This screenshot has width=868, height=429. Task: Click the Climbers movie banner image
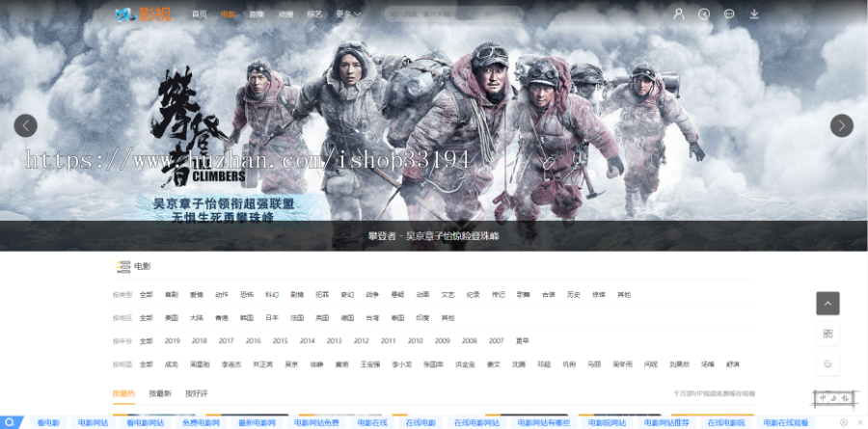pos(434,125)
